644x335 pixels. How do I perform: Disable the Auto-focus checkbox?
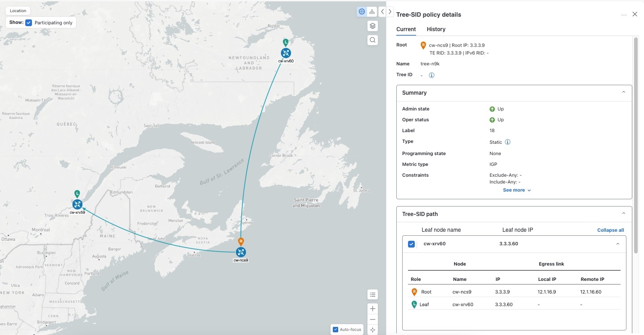335,330
